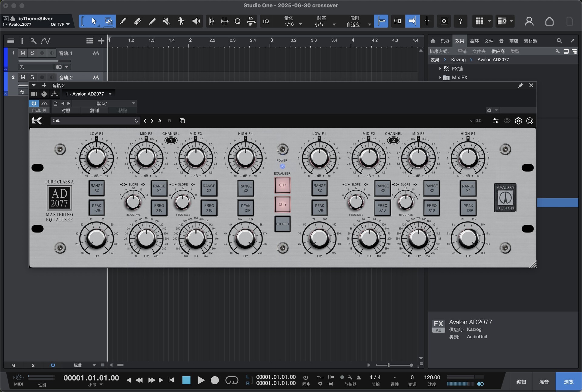Select the Range tool

pyautogui.click(x=109, y=21)
